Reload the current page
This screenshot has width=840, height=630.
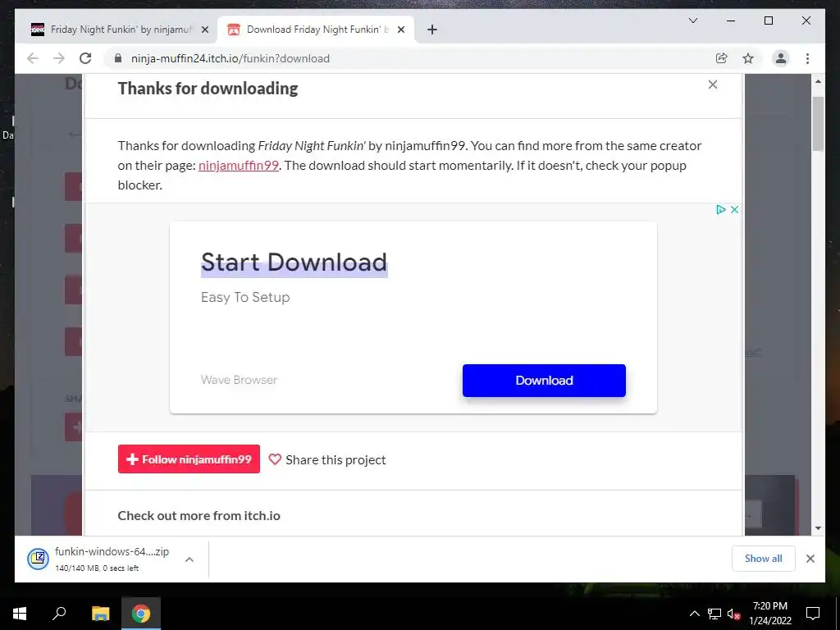[x=85, y=58]
